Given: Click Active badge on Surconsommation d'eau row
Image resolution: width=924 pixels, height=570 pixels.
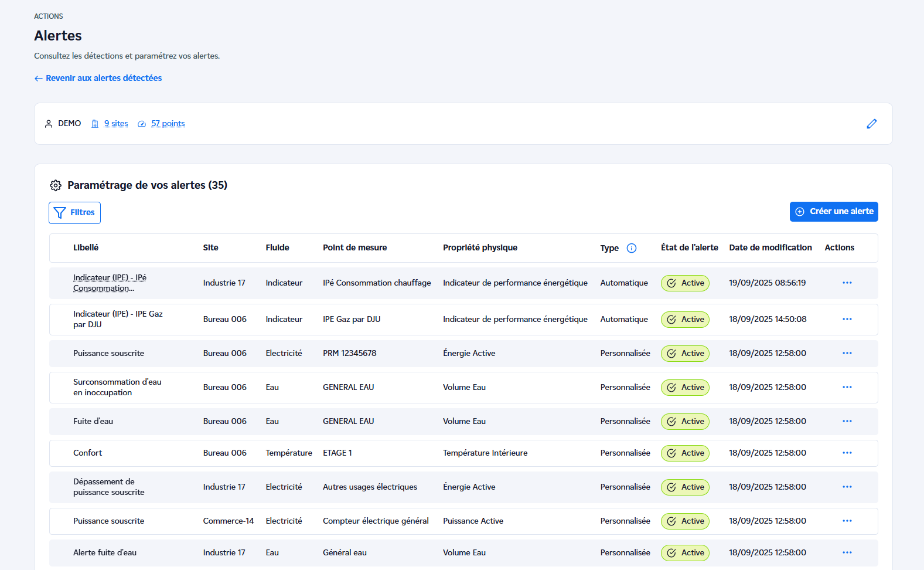Looking at the screenshot, I should point(685,387).
